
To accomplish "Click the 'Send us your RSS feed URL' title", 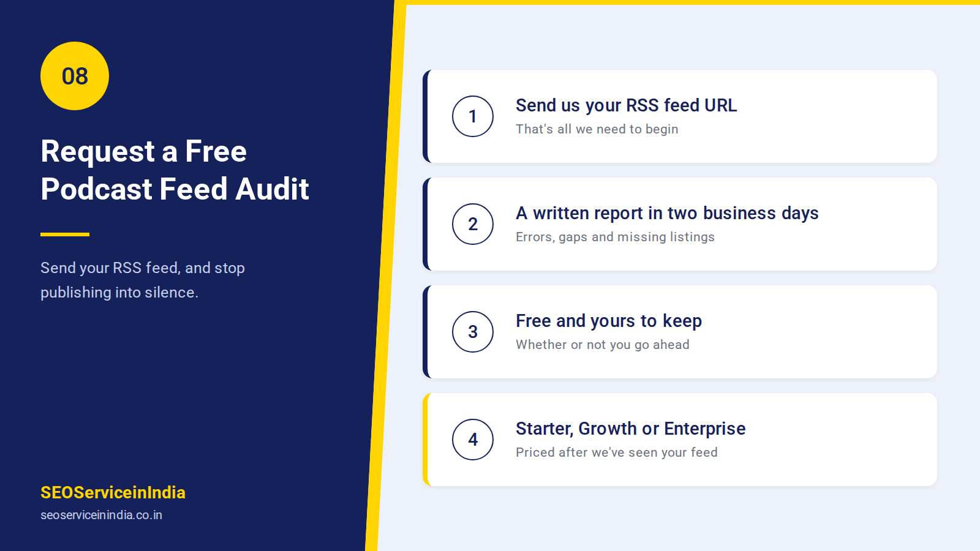I will [626, 105].
